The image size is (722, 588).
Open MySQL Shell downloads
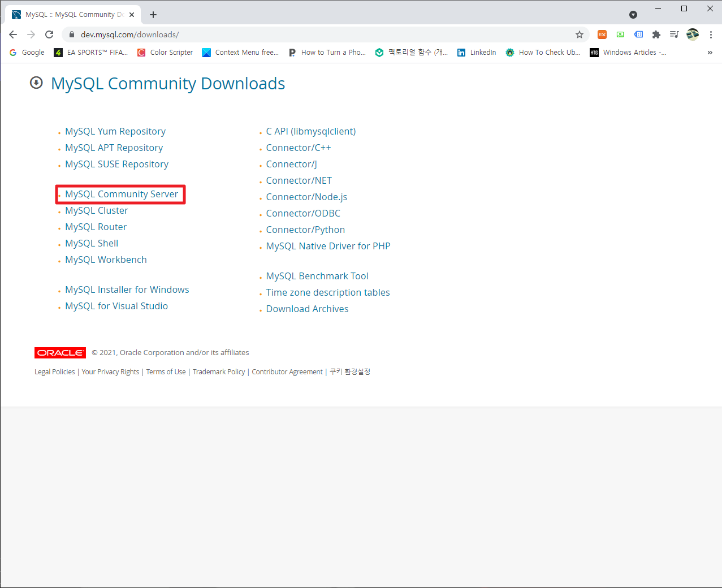[92, 243]
